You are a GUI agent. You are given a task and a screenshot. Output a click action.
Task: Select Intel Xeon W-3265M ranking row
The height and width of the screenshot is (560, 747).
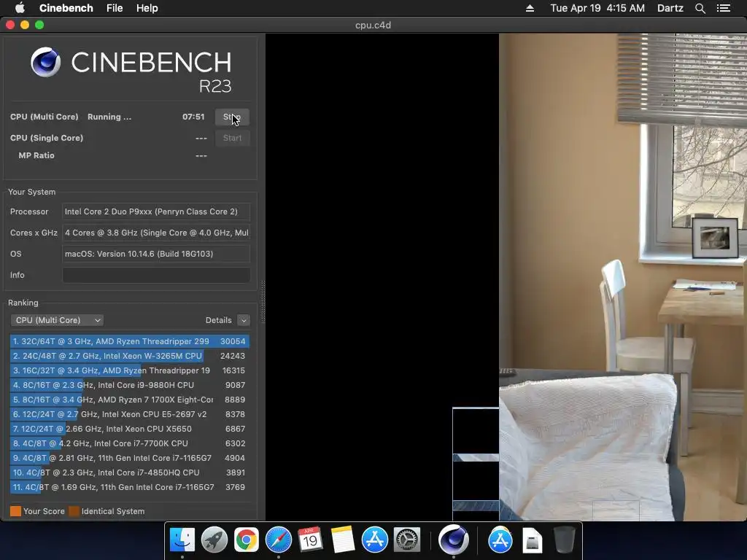tap(129, 356)
